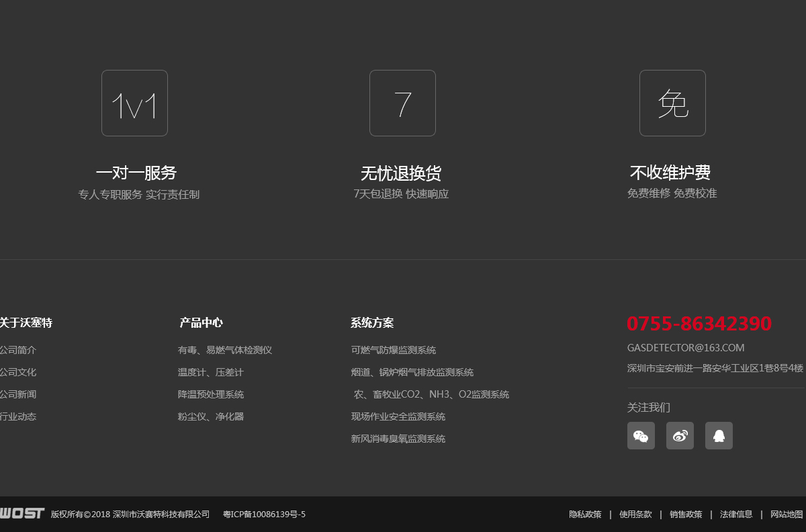Open 行业动态 industry news

pyautogui.click(x=17, y=416)
